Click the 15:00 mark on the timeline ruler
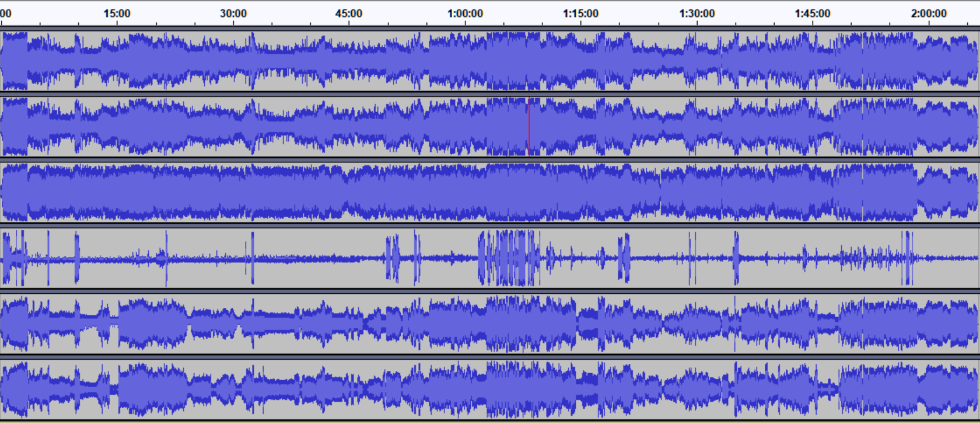 pyautogui.click(x=117, y=13)
